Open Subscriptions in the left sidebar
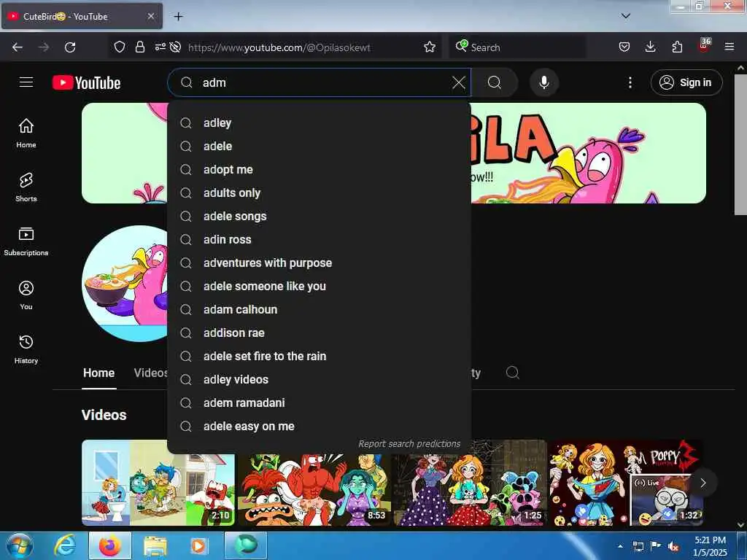The height and width of the screenshot is (560, 747). click(x=26, y=241)
